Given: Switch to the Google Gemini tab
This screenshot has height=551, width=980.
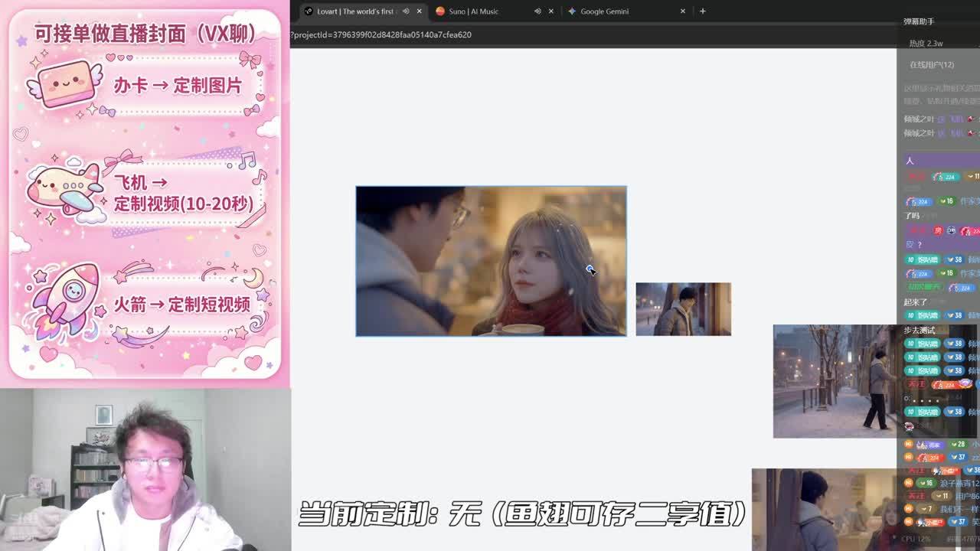Looking at the screenshot, I should tap(626, 11).
